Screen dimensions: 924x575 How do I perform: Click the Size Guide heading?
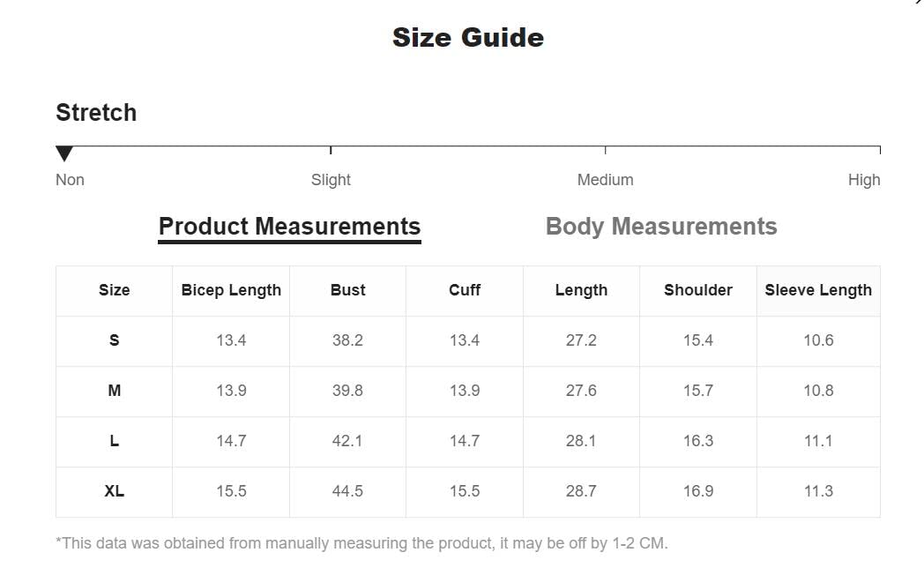468,37
